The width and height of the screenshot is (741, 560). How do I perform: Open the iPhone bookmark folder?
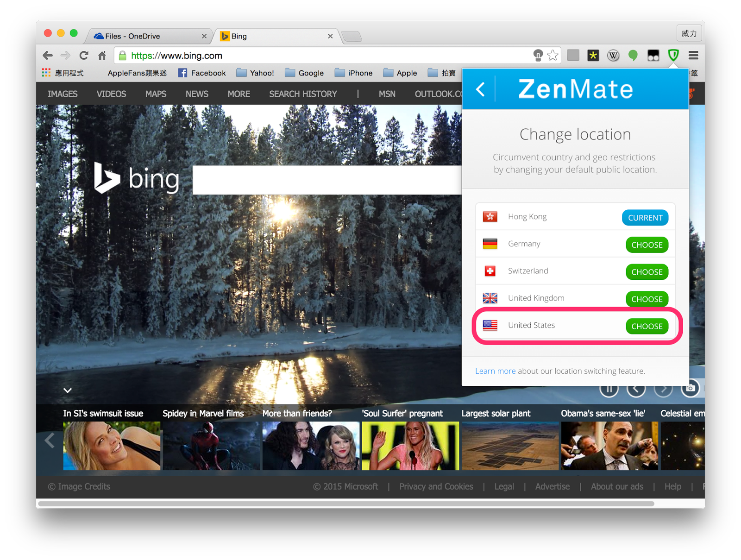point(354,73)
